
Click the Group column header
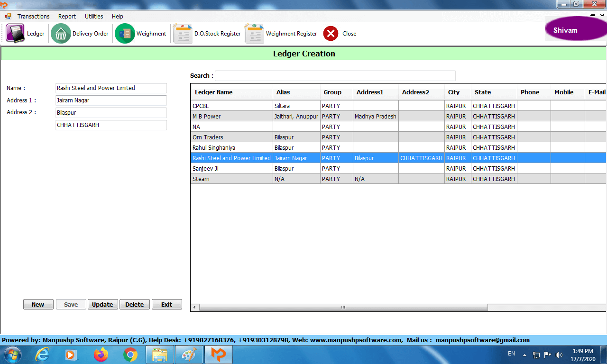pos(337,92)
